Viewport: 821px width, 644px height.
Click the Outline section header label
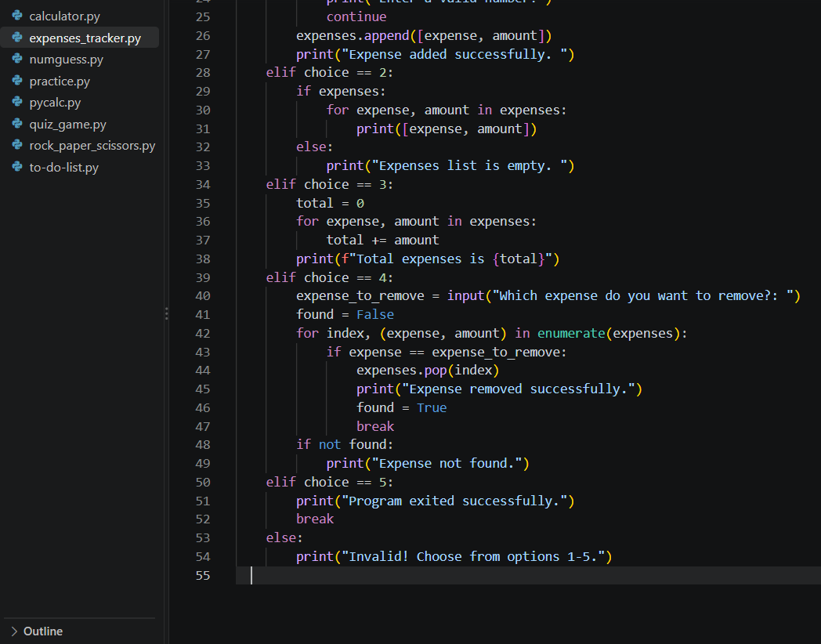(x=43, y=631)
